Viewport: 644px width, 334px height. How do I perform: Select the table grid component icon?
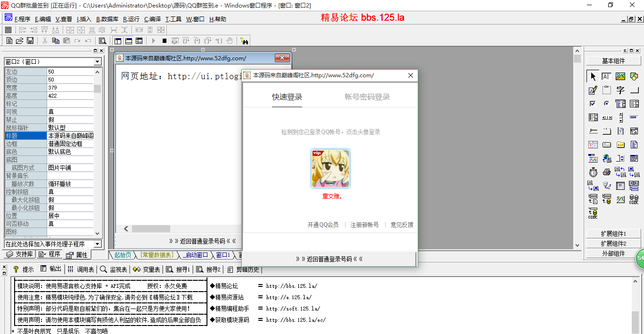click(620, 186)
